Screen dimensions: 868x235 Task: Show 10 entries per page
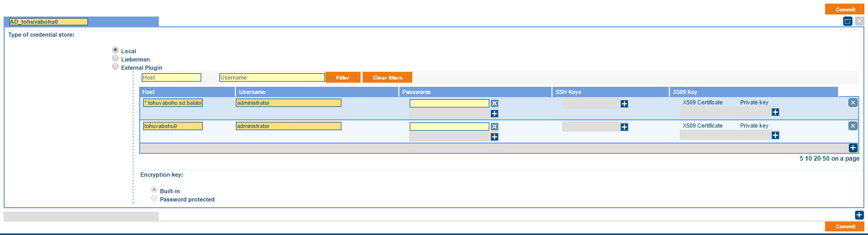(809, 159)
